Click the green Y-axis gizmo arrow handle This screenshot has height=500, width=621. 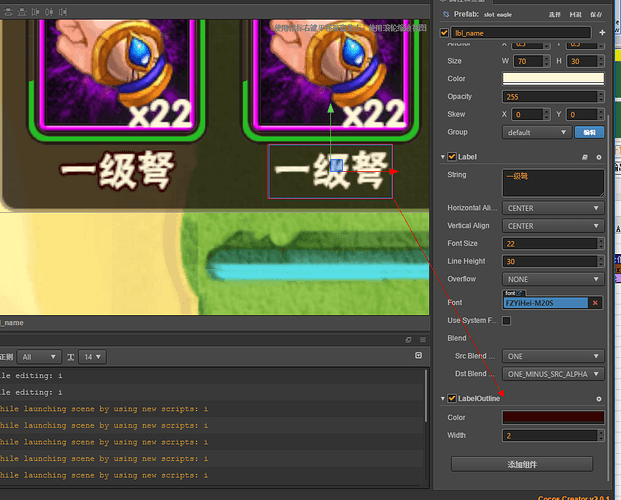pos(331,108)
